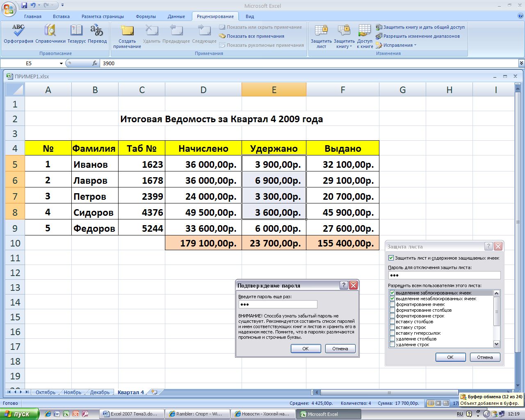Click Показать все примечания
The height and width of the screenshot is (420, 525).
tap(252, 36)
